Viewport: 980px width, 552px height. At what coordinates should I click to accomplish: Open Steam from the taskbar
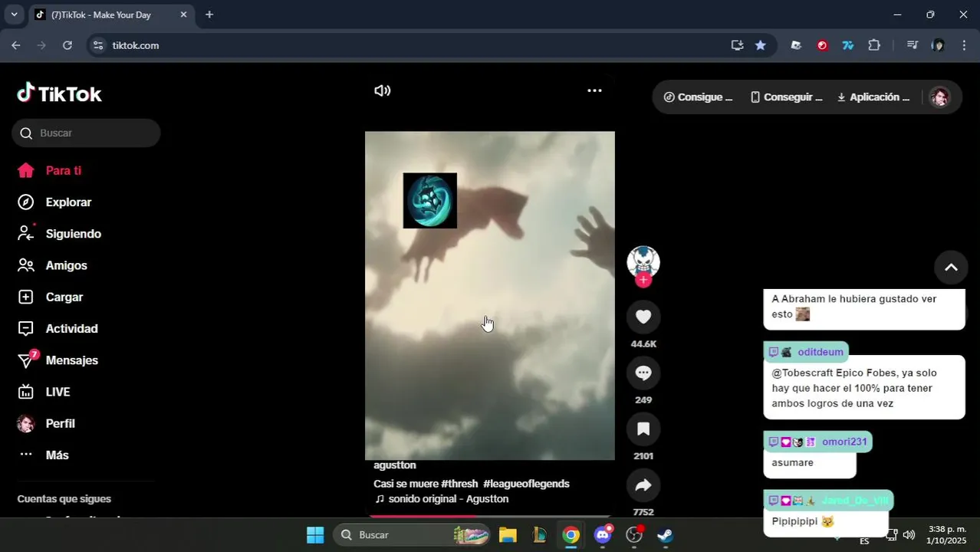(666, 535)
